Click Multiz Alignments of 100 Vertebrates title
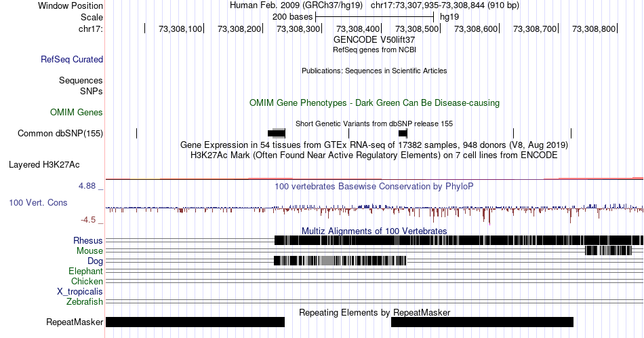 pyautogui.click(x=374, y=231)
